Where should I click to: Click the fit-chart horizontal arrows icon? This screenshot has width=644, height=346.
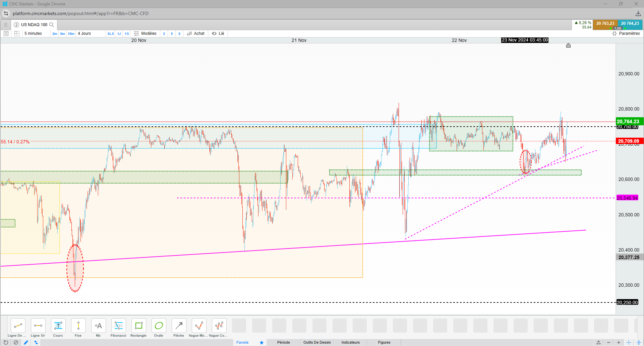(598, 342)
